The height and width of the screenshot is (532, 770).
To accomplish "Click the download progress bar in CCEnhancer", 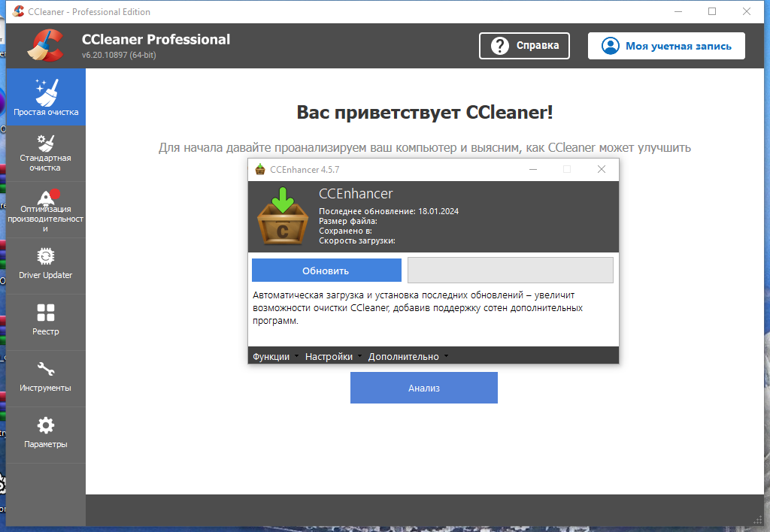I will (510, 269).
